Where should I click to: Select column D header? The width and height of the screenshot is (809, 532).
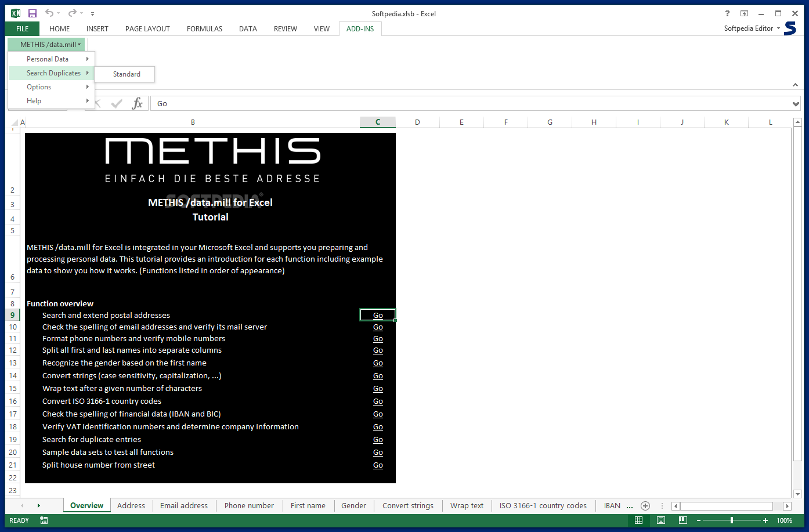tap(417, 122)
